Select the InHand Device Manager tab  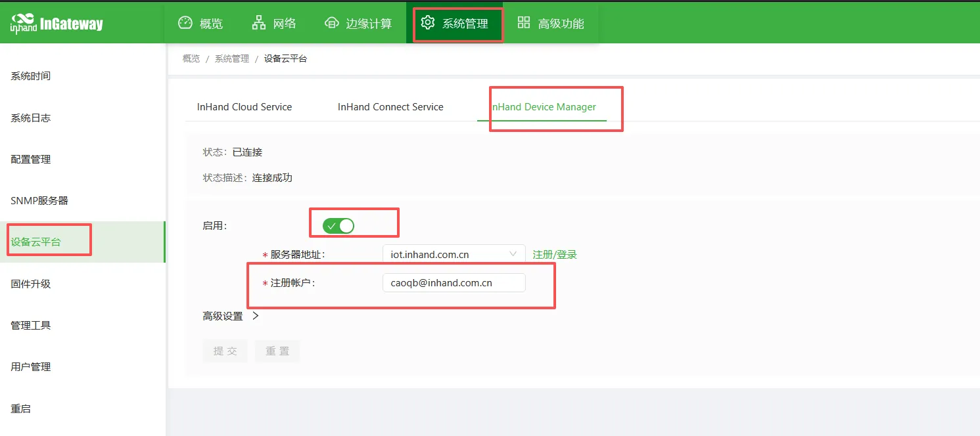(x=542, y=107)
